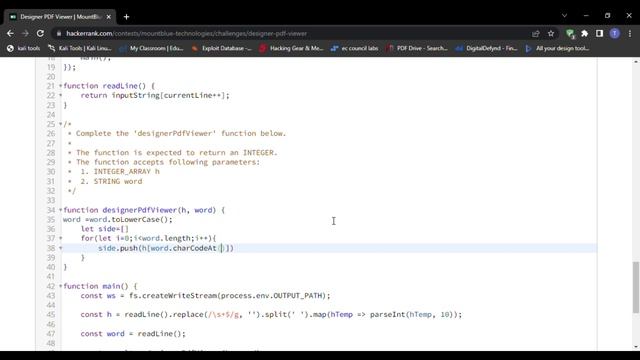Screen dimensions: 640x360
Task: Click 'word =word.toLowerCase();' code line
Action: tap(118, 220)
